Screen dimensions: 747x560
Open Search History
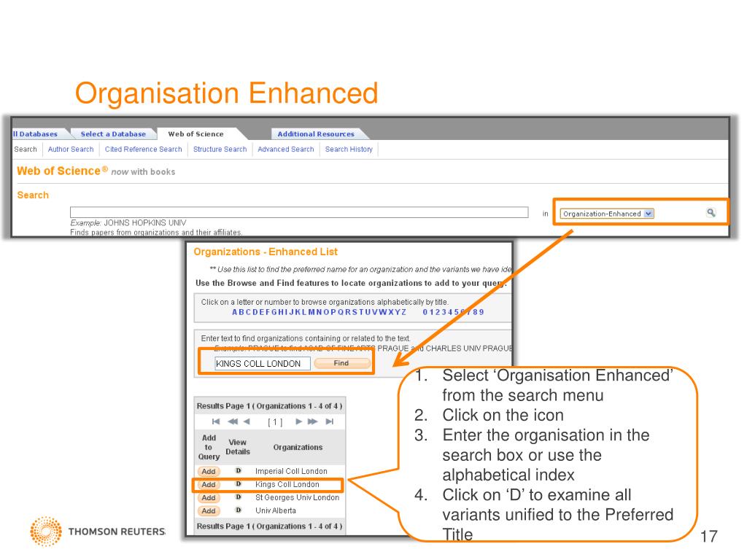coord(349,149)
